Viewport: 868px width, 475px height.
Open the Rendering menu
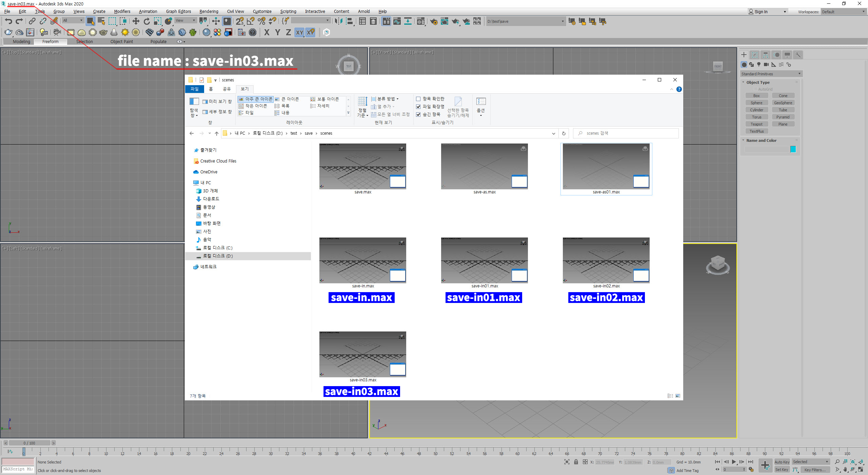[209, 12]
